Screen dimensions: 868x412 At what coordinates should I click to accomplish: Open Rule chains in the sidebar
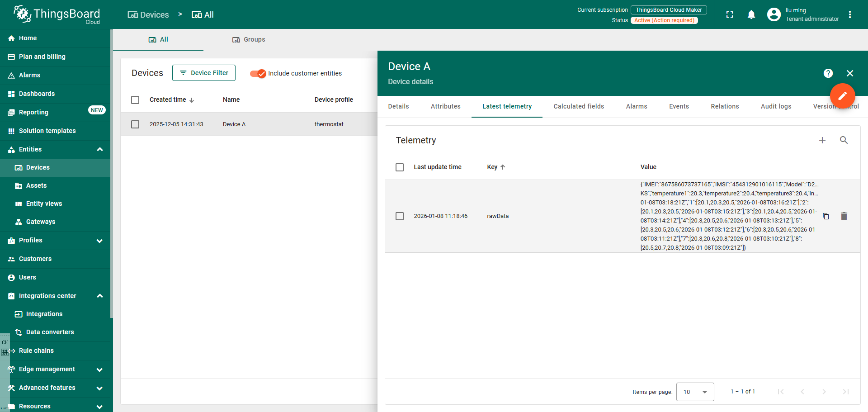point(55,351)
